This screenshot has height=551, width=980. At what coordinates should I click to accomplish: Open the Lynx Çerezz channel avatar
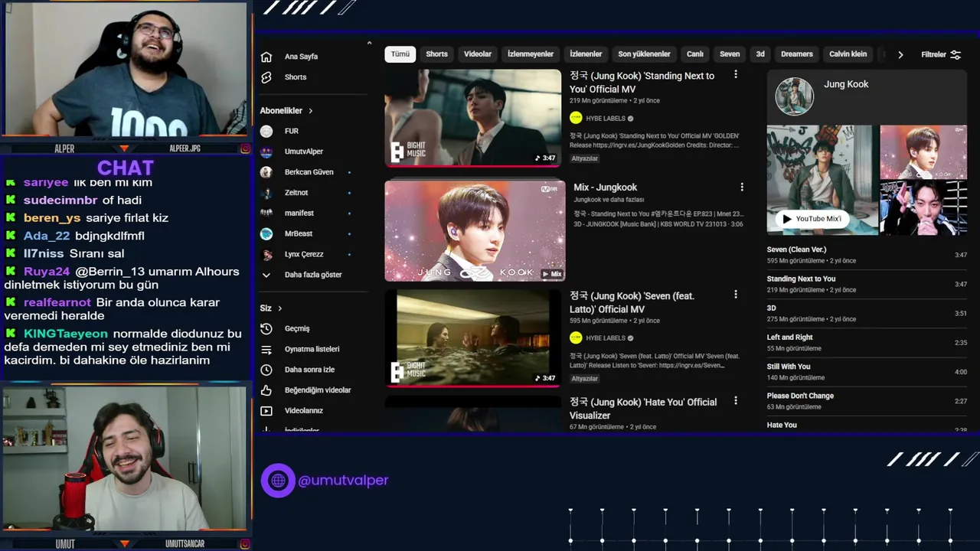pyautogui.click(x=266, y=254)
